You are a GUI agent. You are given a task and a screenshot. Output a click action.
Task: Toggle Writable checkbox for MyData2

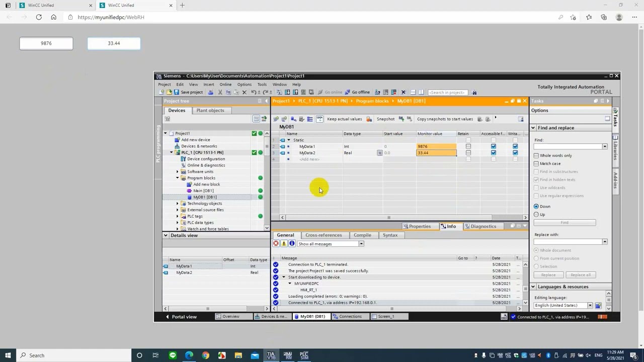point(515,153)
